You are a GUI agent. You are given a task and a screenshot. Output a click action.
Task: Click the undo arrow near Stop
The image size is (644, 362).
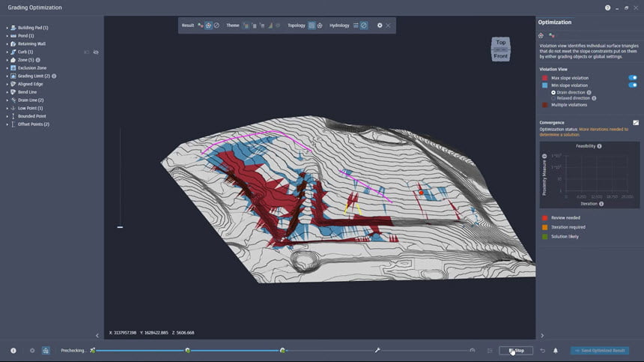coord(543,351)
